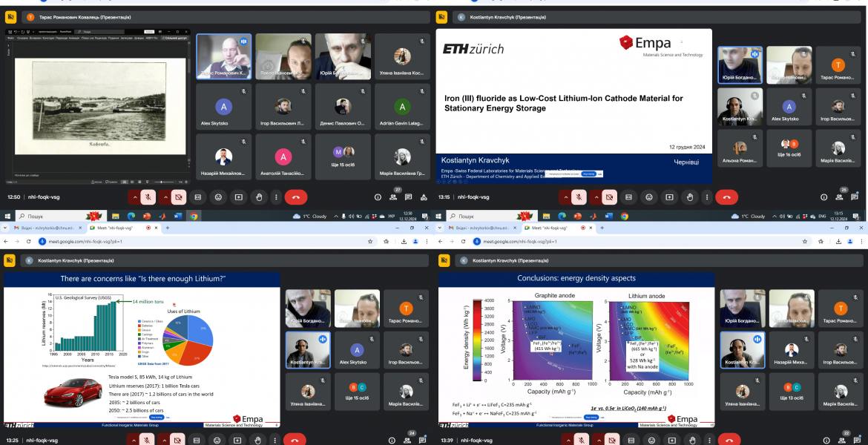The width and height of the screenshot is (868, 445).
Task: Open more options menu in 13:15 call
Action: pos(707,197)
